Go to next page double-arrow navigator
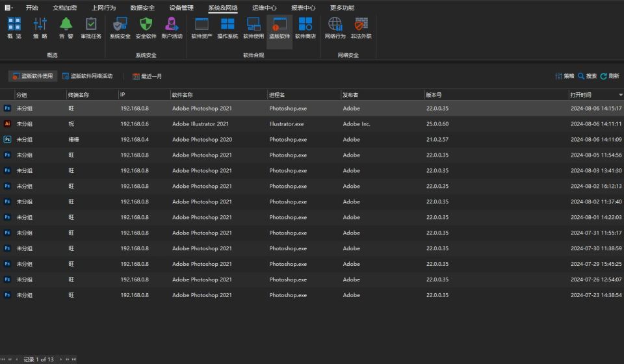Screen dimensions: 624x364 point(67,359)
